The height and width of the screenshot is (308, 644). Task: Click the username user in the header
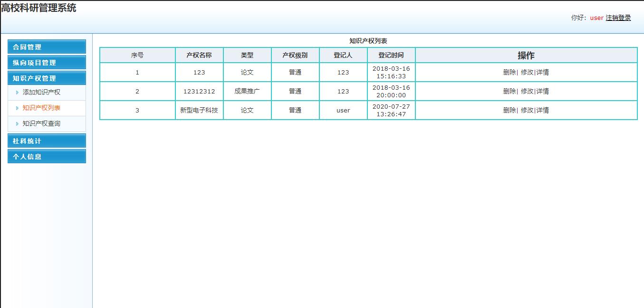(596, 18)
